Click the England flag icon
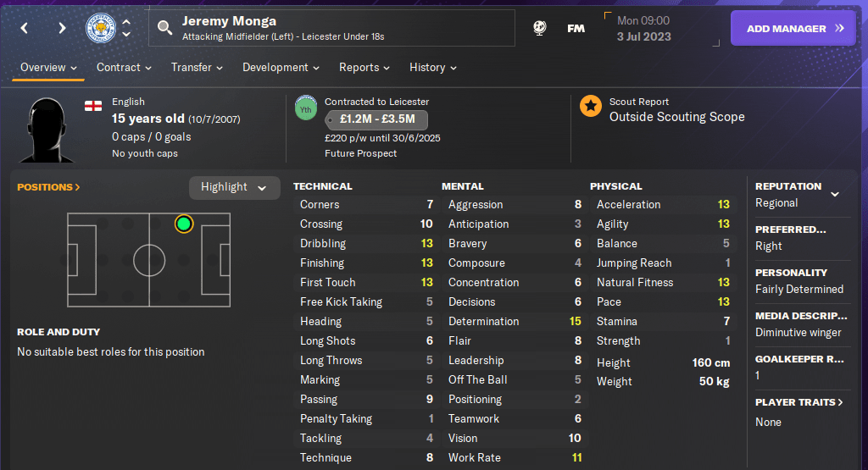Viewport: 868px width, 470px height. tap(93, 106)
